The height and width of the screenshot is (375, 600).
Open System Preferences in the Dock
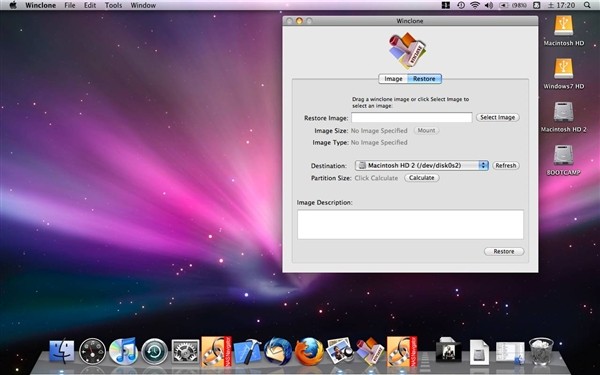(185, 351)
